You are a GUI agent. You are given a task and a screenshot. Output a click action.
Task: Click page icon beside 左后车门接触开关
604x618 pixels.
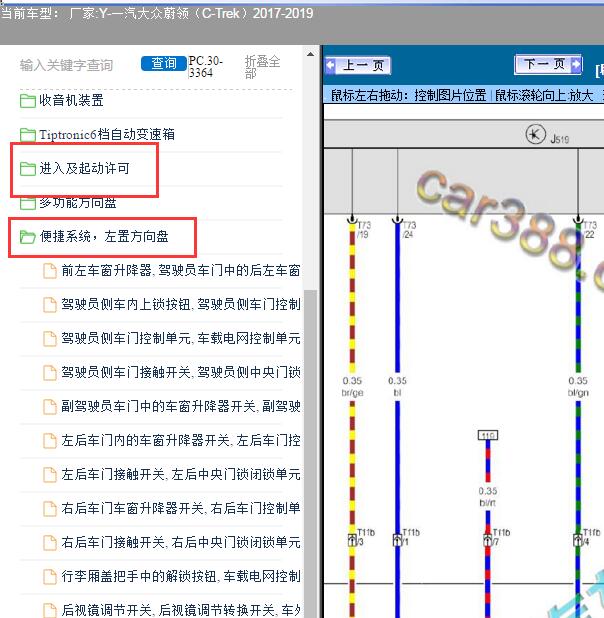(x=50, y=475)
